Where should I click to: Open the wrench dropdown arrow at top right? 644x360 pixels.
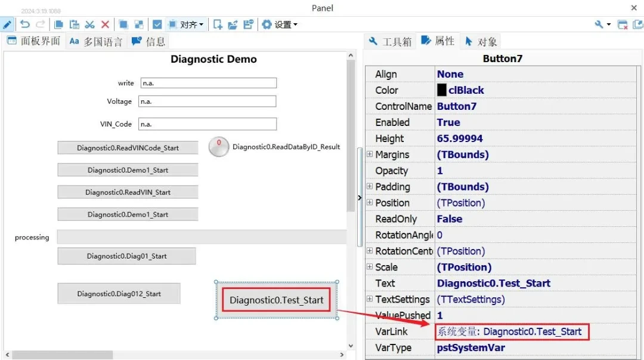click(x=609, y=24)
